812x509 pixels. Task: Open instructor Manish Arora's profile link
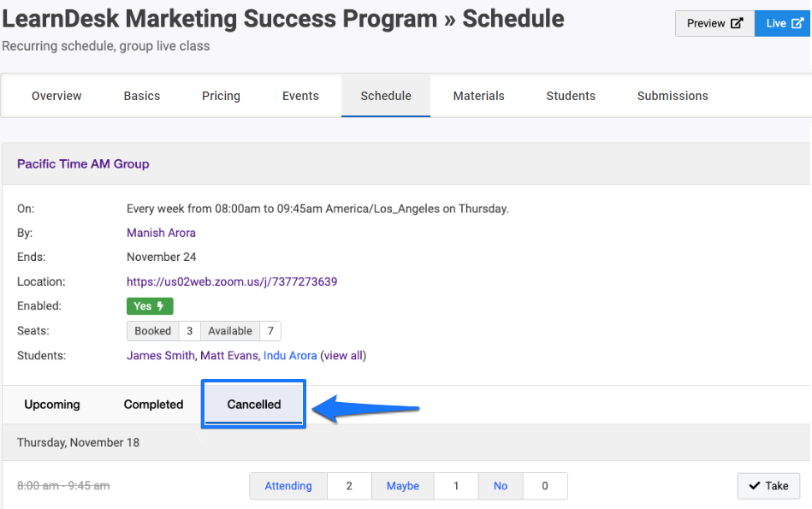(x=161, y=233)
